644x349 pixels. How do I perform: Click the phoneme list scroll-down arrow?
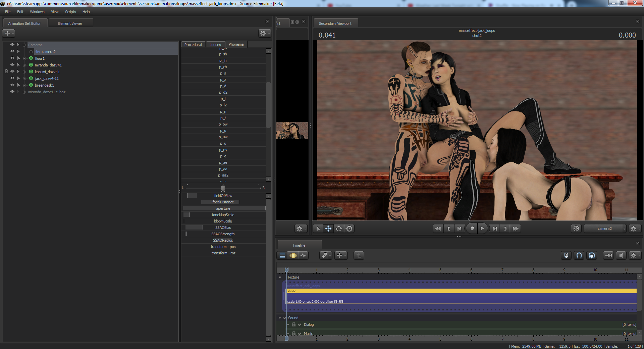(x=268, y=179)
